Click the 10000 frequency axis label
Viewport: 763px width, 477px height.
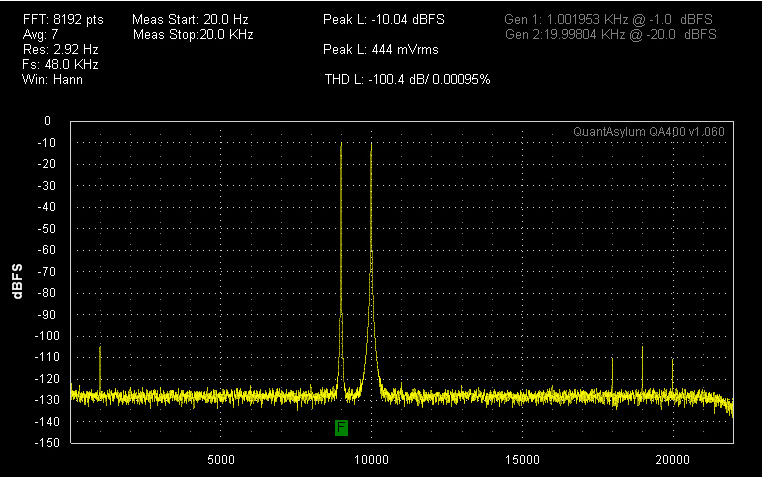371,460
